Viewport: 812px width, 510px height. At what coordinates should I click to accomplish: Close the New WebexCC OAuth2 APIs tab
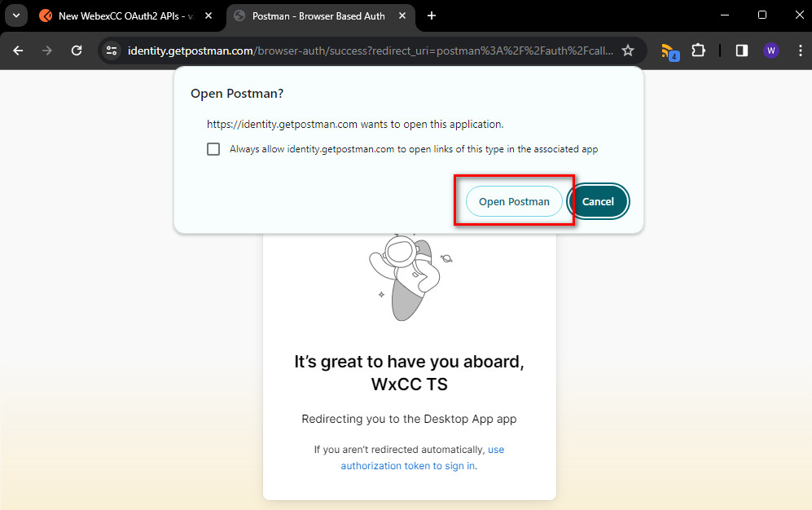208,16
